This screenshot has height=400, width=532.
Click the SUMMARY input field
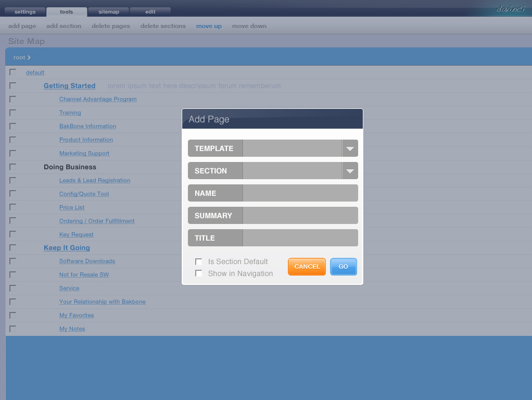tap(300, 216)
